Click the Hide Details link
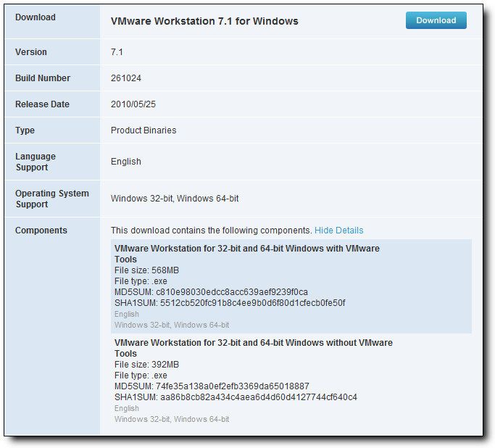Viewport: 495px width, 448px height. [338, 231]
